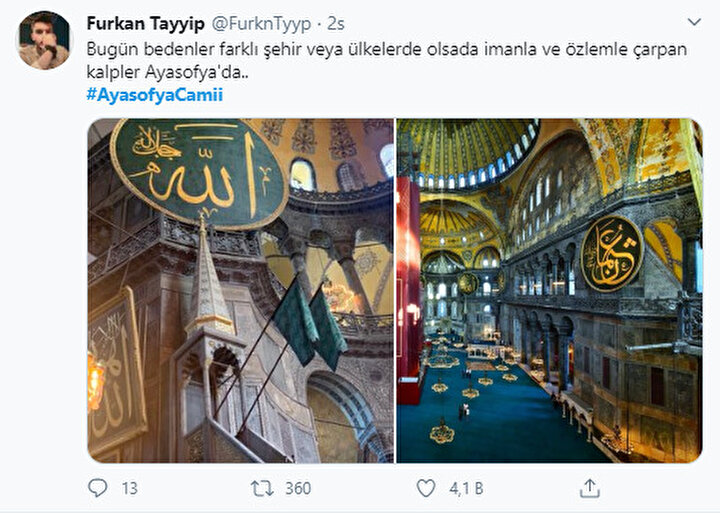Open the #AyasofyaCamii hashtag link
720x513 pixels.
click(155, 95)
